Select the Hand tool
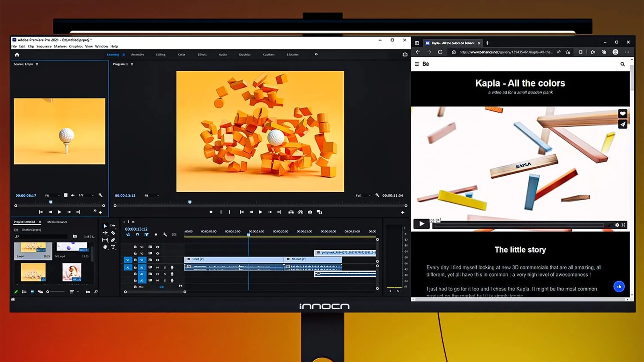The image size is (644, 362). pyautogui.click(x=105, y=247)
